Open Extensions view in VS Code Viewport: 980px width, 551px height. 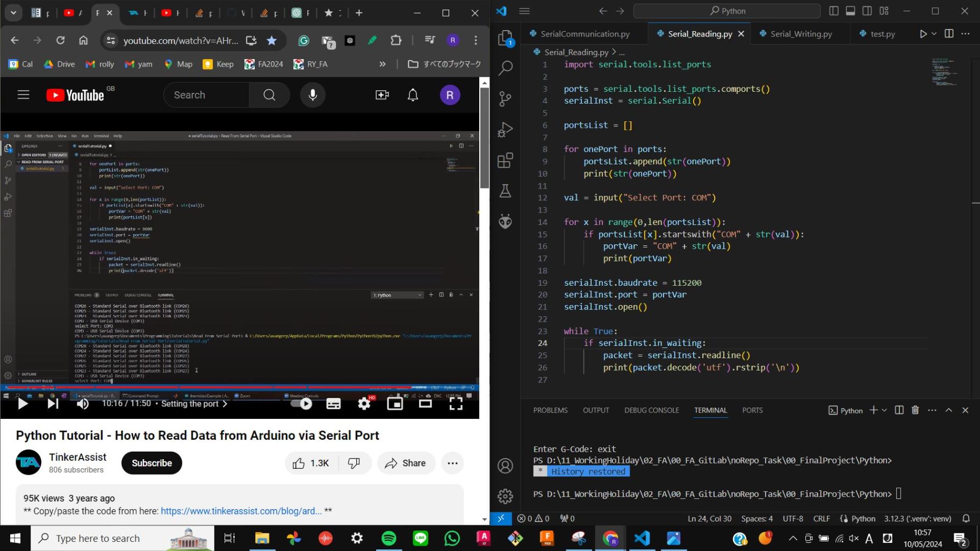pyautogui.click(x=506, y=160)
